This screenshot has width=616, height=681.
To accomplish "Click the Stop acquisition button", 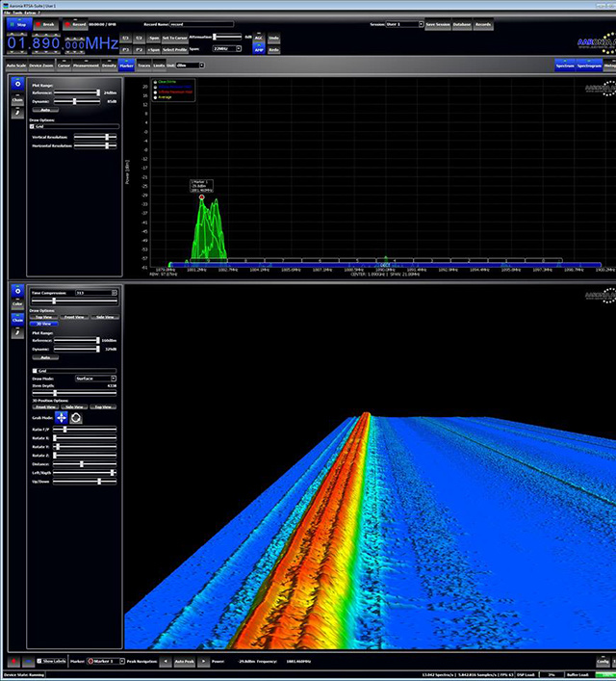I will (17, 24).
